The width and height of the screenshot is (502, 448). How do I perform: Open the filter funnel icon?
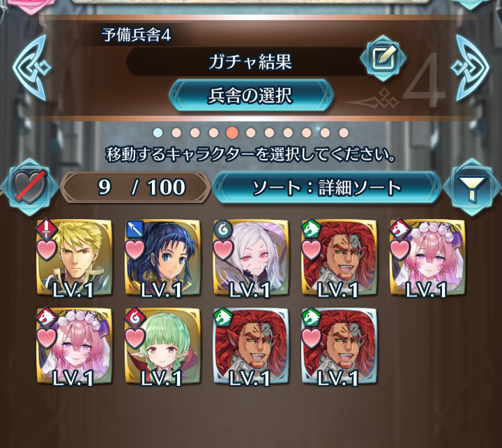pos(473,188)
